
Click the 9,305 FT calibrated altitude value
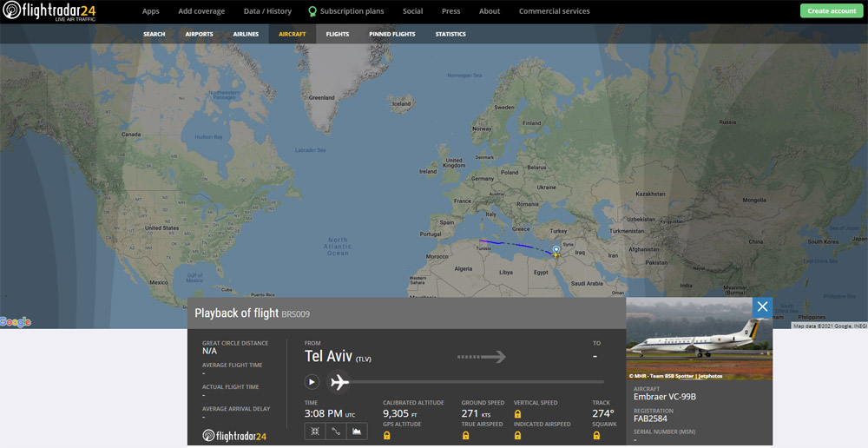[399, 413]
